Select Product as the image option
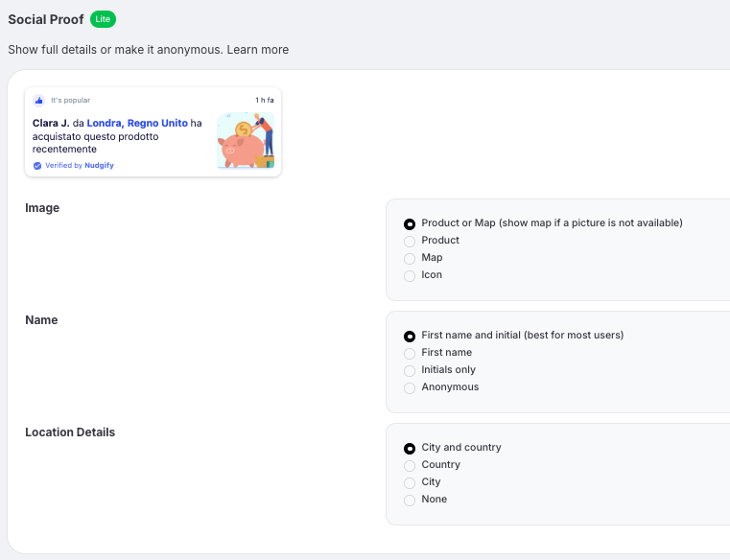Screen dimensions: 730x560 pos(410,241)
